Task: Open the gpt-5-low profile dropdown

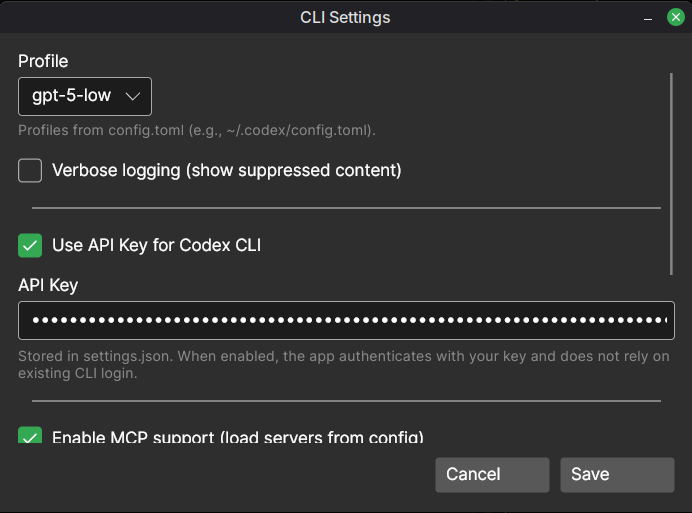Action: (85, 97)
